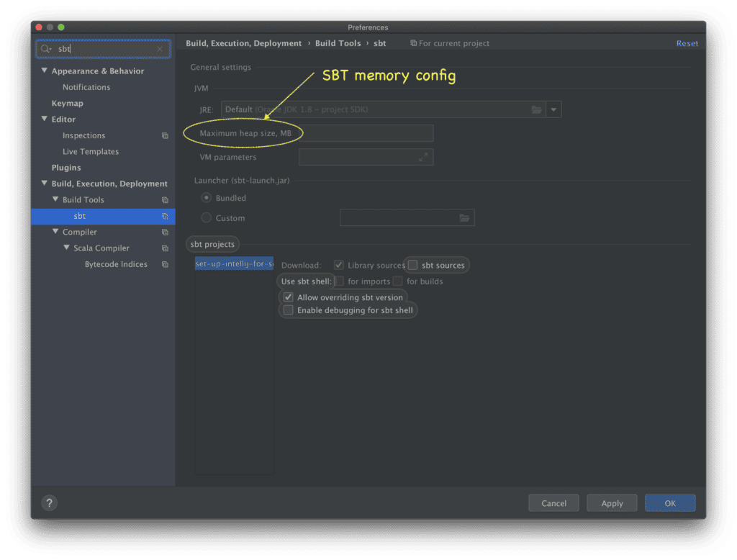Open Live Templates settings page
The image size is (737, 560).
91,151
